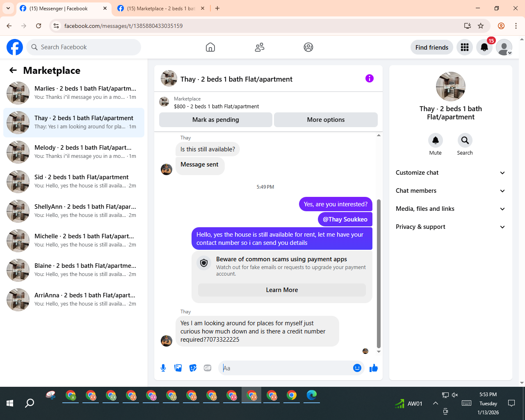Screen dimensions: 525x420
Task: Focus the Search Facebook field
Action: pyautogui.click(x=84, y=47)
